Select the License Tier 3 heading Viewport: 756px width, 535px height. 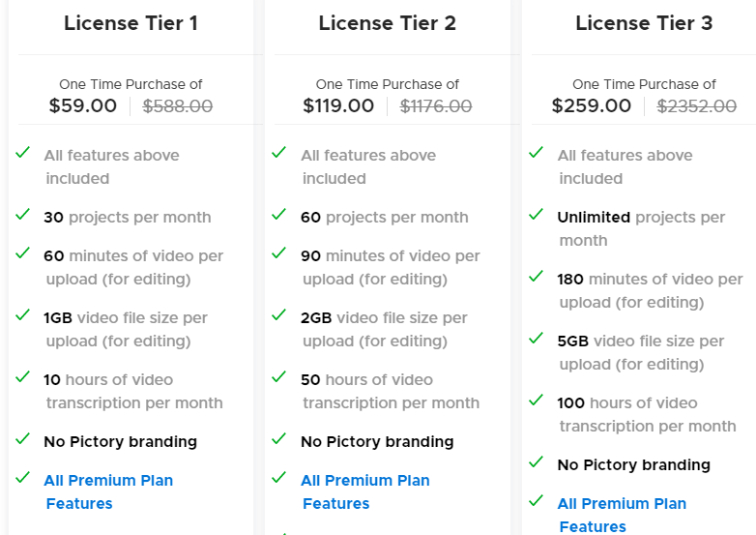click(x=644, y=23)
